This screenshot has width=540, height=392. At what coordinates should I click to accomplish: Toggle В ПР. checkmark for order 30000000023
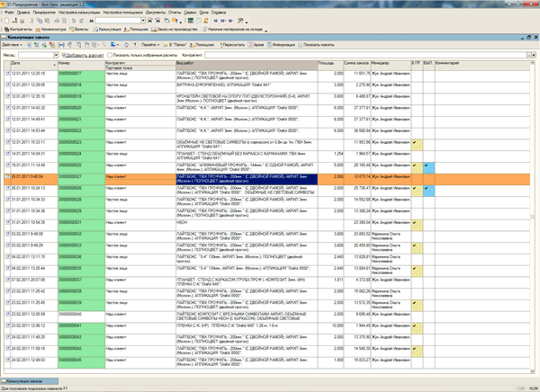[x=417, y=145]
